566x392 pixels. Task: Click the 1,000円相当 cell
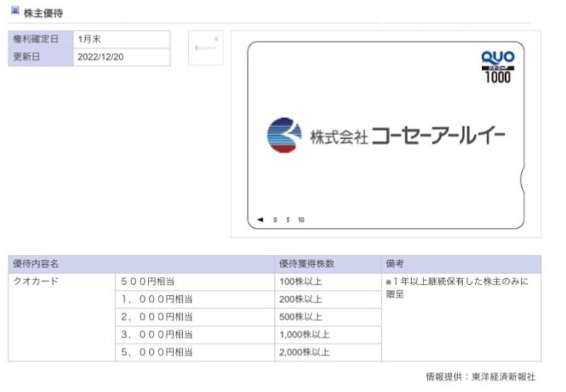coord(195,299)
